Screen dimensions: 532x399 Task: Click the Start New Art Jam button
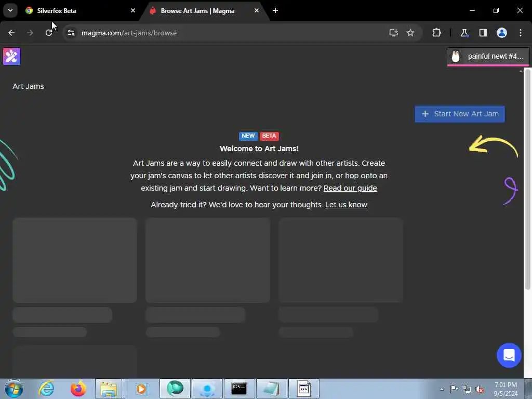click(x=460, y=114)
